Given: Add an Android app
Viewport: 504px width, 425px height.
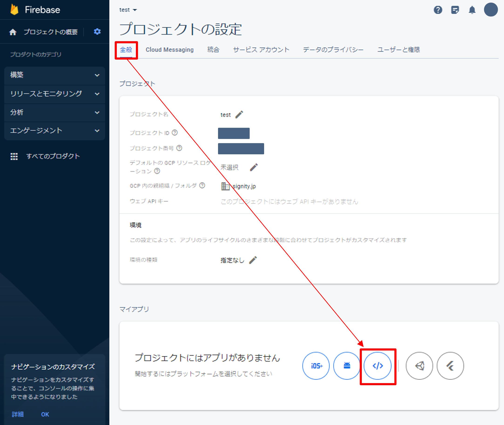Looking at the screenshot, I should [x=347, y=366].
